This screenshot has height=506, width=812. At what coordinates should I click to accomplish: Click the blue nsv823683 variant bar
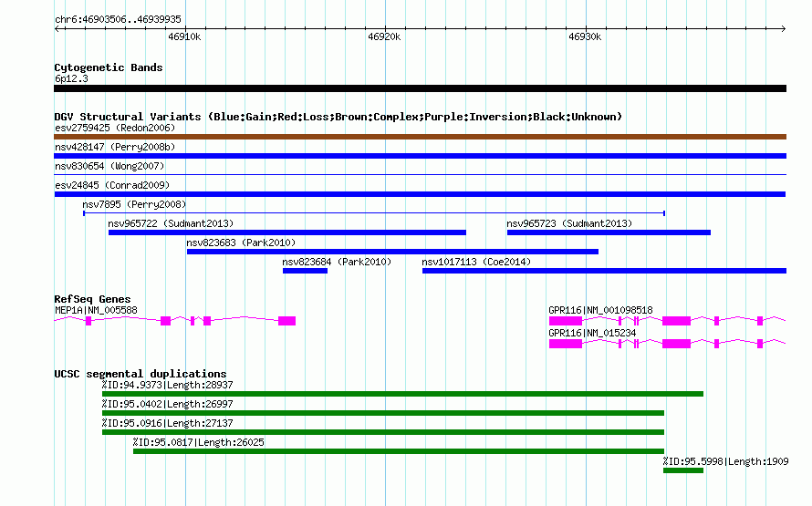[392, 252]
